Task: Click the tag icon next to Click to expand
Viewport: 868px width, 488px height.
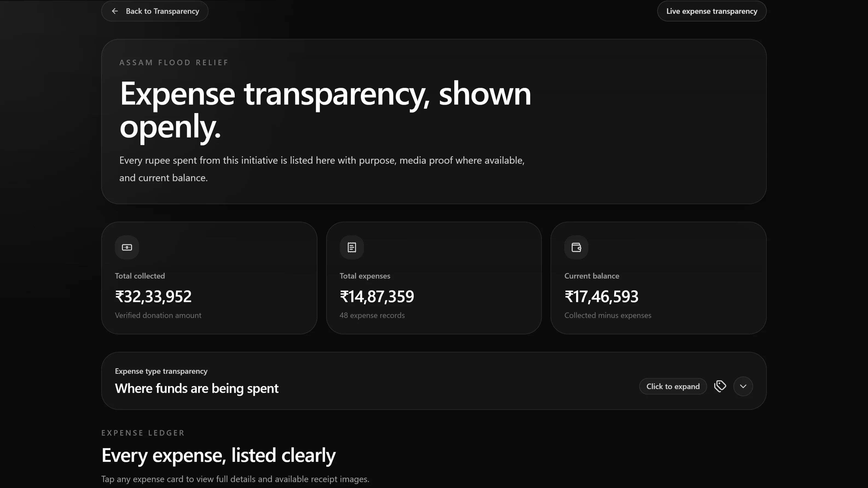Action: [x=720, y=386]
